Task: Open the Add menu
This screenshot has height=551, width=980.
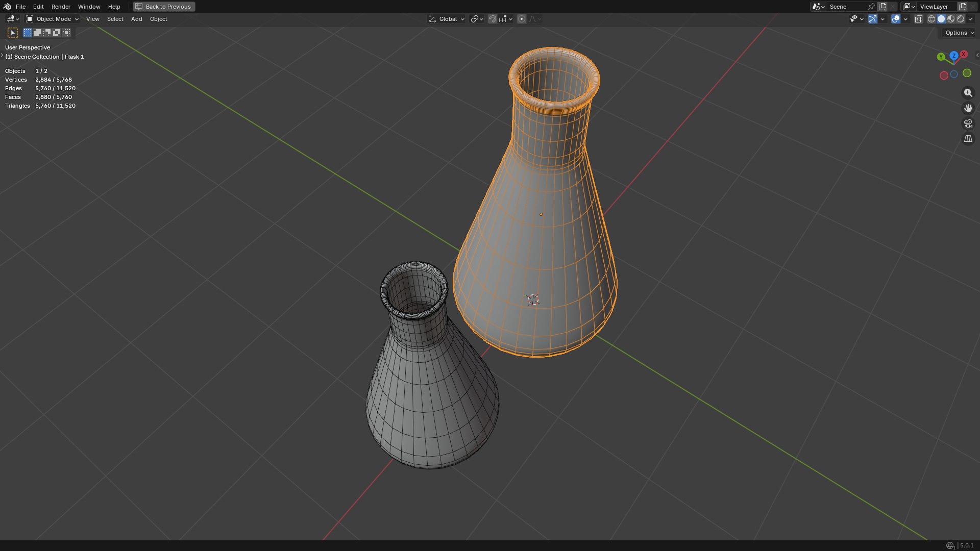Action: tap(136, 19)
